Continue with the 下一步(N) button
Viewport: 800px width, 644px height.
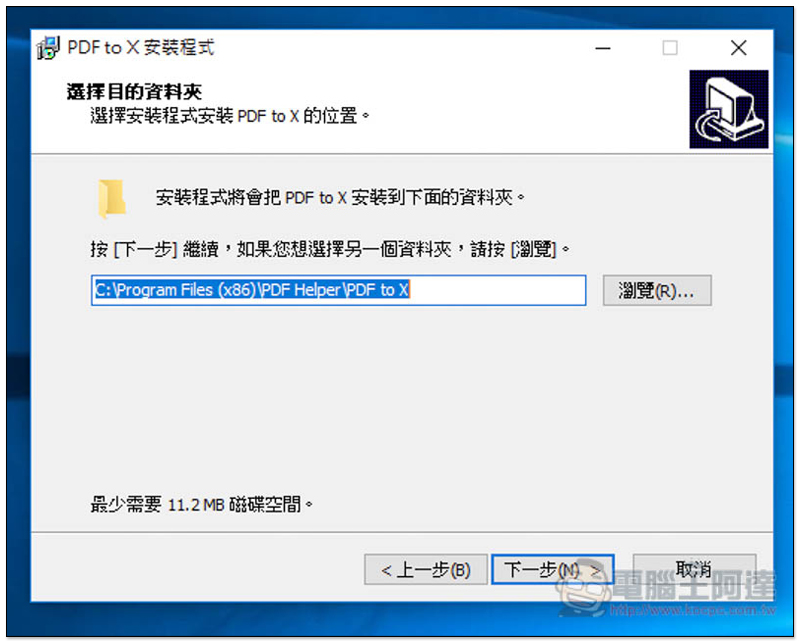click(553, 569)
